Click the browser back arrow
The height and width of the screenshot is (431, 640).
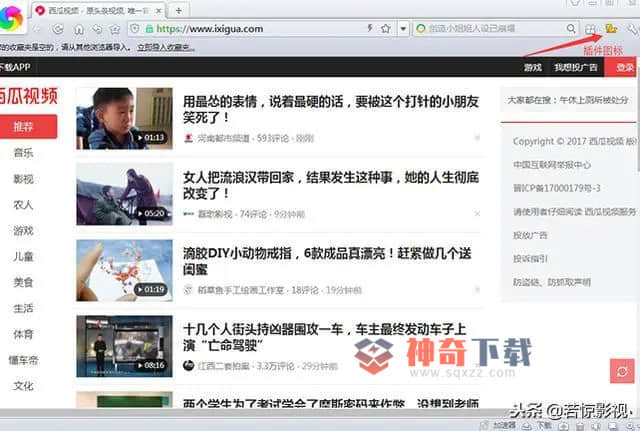click(x=37, y=29)
